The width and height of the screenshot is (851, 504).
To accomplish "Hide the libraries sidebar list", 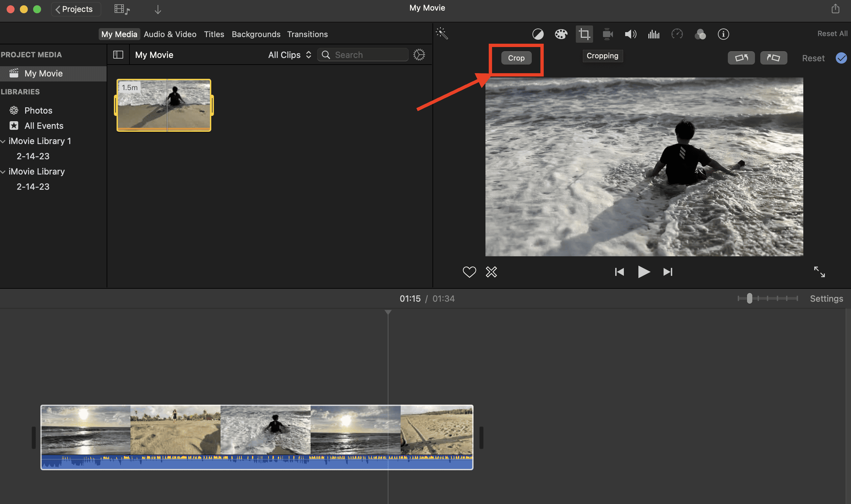I will click(x=118, y=55).
